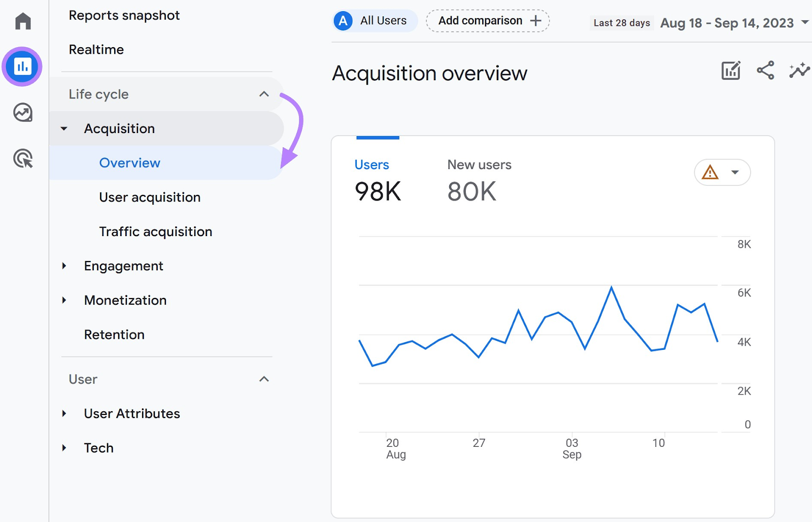
Task: Collapse the User section
Action: (x=263, y=379)
